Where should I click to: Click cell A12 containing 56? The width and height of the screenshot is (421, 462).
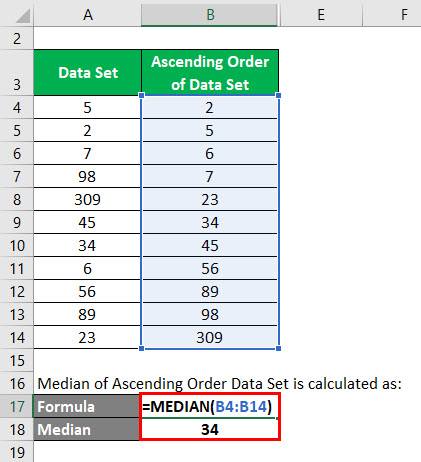coord(87,291)
